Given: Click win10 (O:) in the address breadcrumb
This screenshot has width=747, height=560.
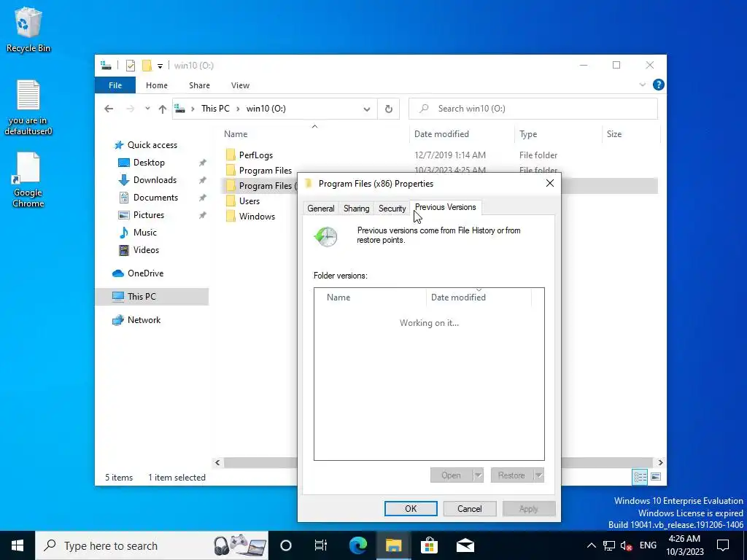Looking at the screenshot, I should coord(266,109).
